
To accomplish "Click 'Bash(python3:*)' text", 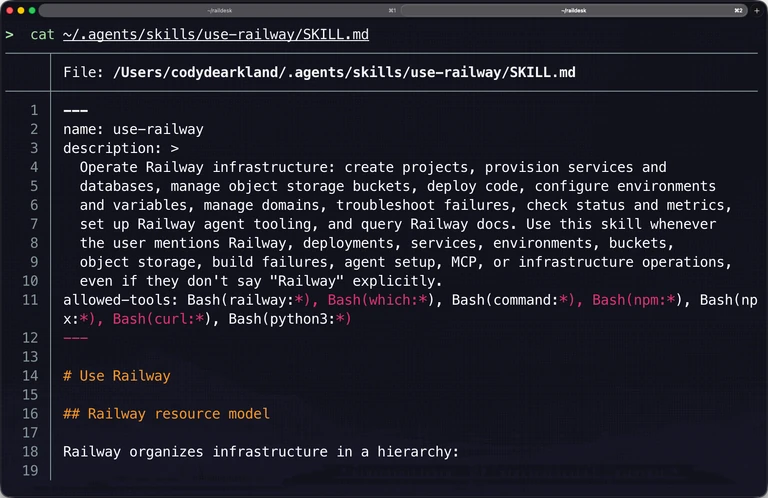I will click(290, 319).
